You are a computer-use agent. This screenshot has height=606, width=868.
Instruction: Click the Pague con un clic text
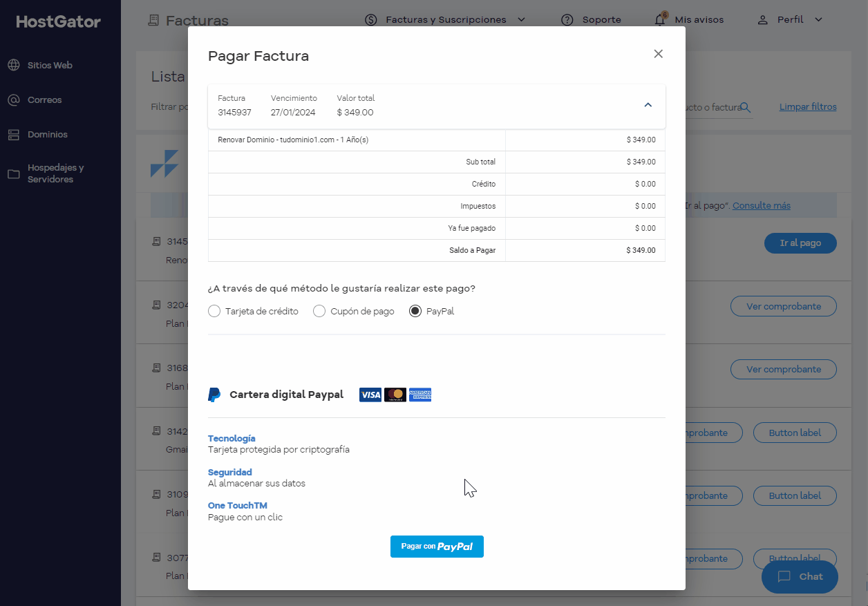coord(245,518)
